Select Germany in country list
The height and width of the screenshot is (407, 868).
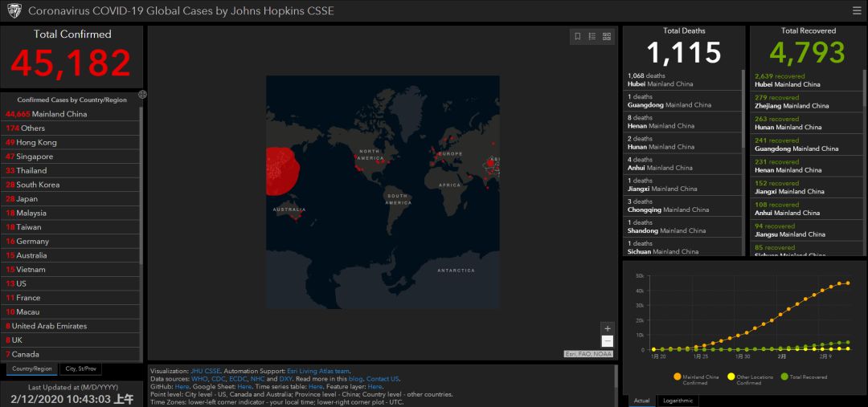click(x=70, y=241)
